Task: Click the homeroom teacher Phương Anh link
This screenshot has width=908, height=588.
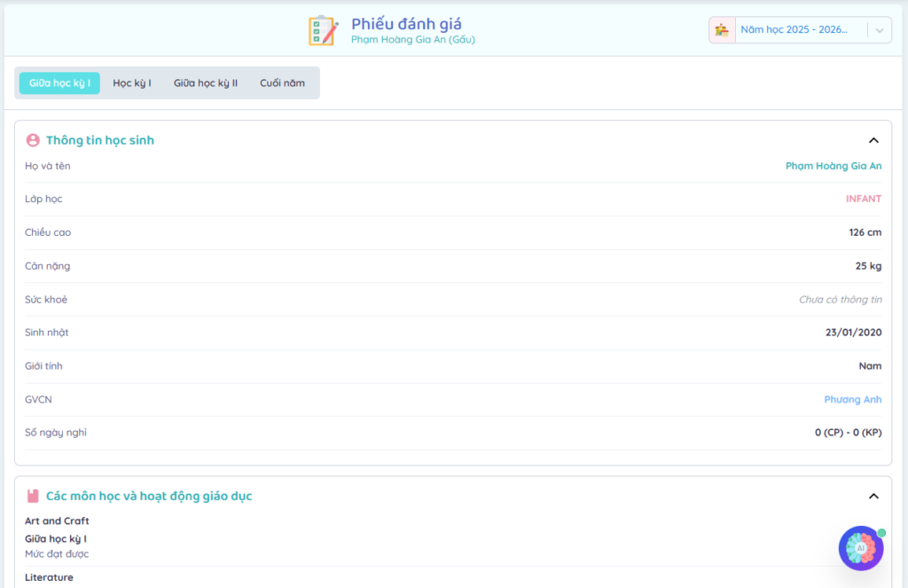Action: [x=852, y=400]
